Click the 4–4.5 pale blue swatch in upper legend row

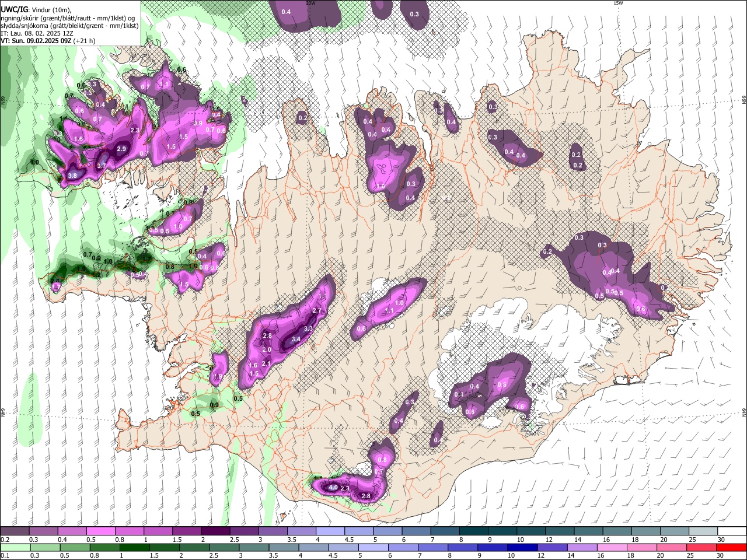coord(330,531)
